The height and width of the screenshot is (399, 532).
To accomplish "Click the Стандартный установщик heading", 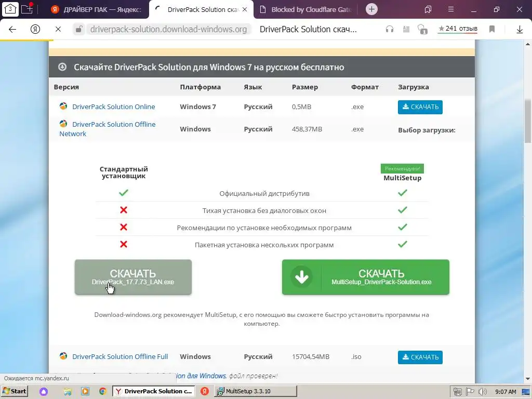I will tap(124, 172).
